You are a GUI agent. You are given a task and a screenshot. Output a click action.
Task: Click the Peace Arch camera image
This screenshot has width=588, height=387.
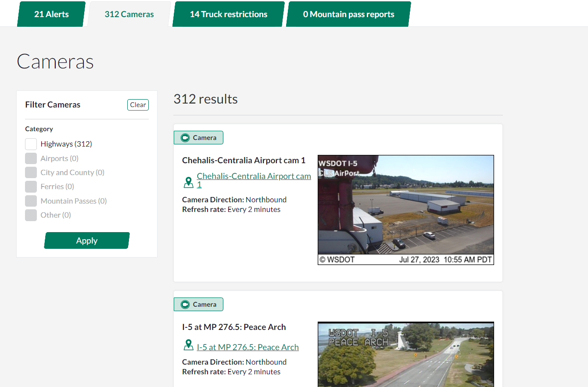click(405, 354)
